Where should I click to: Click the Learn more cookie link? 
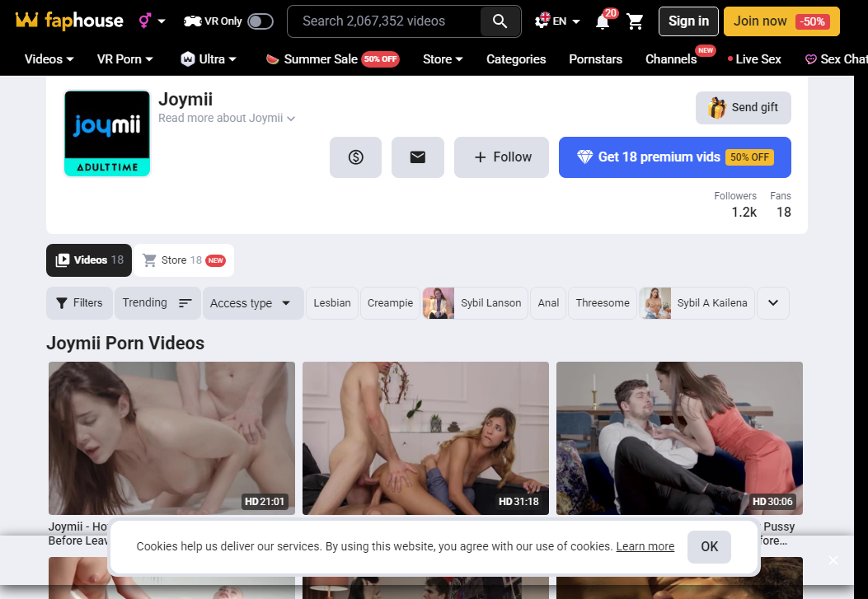coord(645,546)
